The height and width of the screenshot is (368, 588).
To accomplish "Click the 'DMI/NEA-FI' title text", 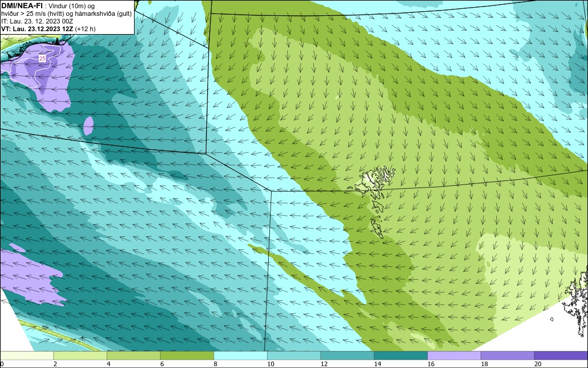I will pyautogui.click(x=21, y=6).
